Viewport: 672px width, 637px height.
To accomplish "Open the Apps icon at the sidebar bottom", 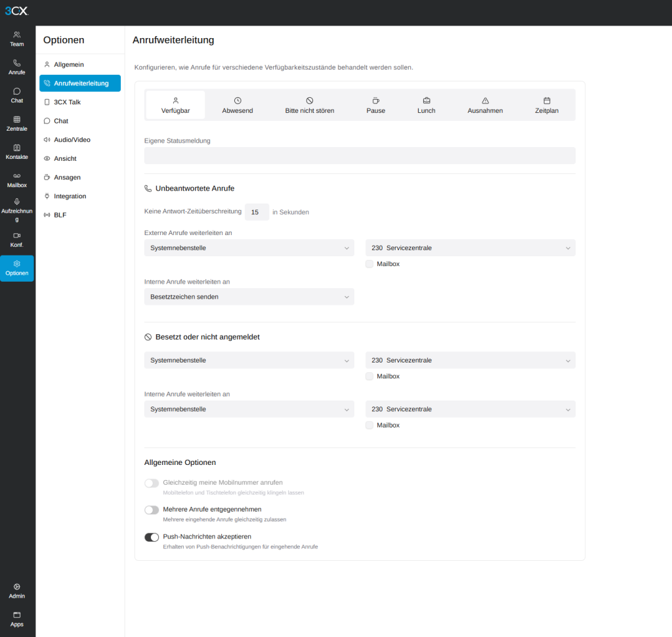I will (16, 619).
